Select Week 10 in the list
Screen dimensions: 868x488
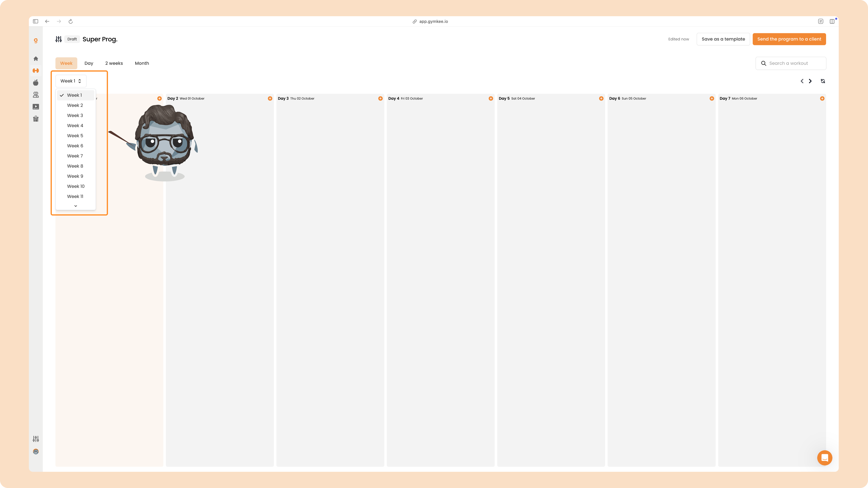(x=76, y=186)
